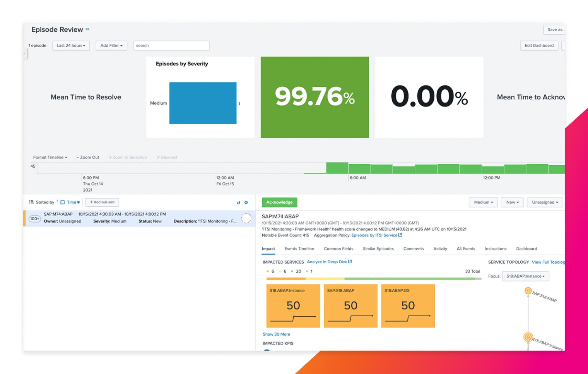Open the Focus dropdown showing S18:ABAP:Instance
The width and height of the screenshot is (588, 374).
(525, 276)
